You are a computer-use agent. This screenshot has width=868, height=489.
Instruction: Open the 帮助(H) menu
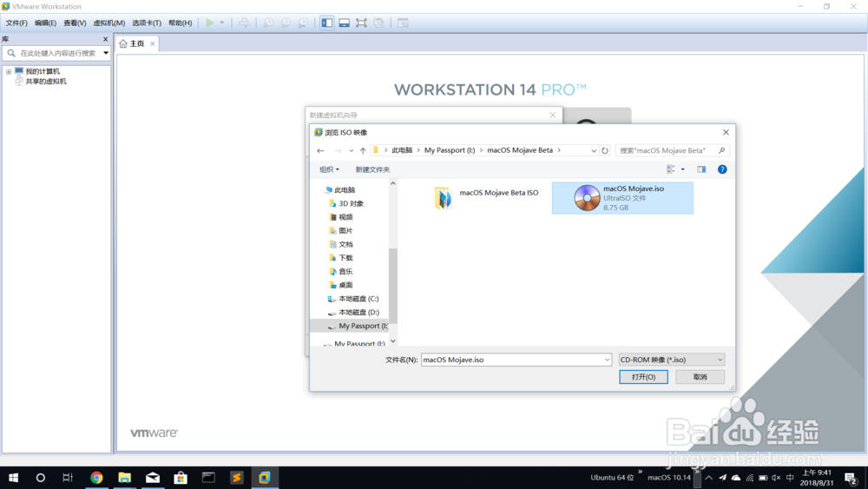(x=180, y=23)
